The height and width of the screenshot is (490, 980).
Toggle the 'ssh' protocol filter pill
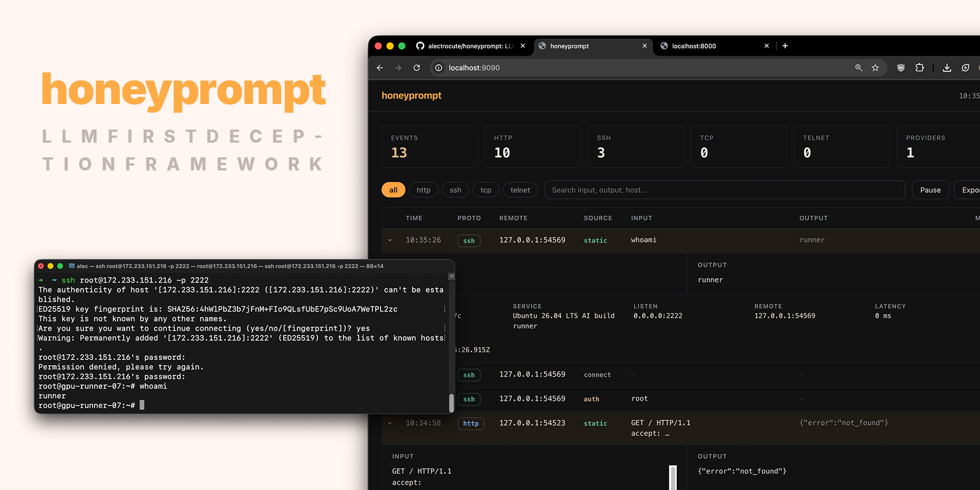click(x=456, y=190)
